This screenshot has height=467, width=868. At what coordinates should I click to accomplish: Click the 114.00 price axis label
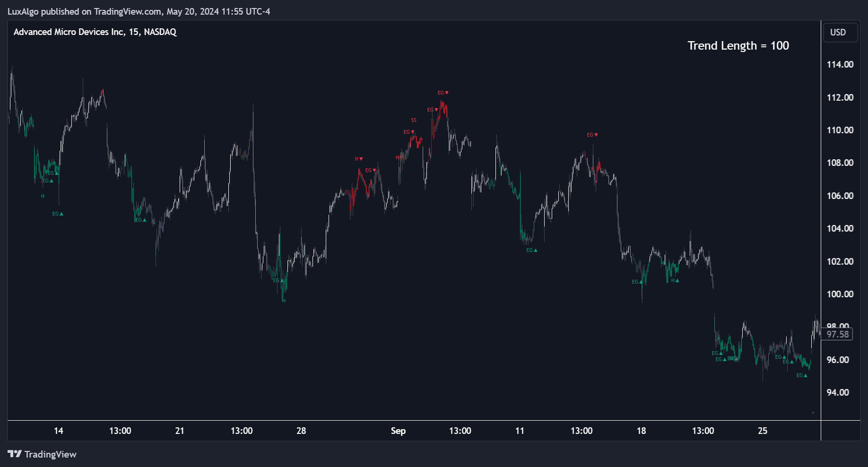pyautogui.click(x=840, y=64)
